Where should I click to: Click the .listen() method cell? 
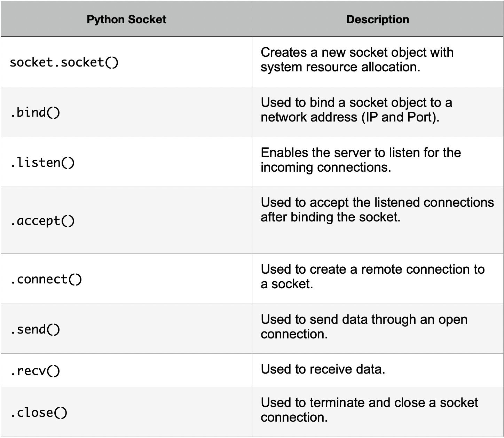[x=42, y=163]
